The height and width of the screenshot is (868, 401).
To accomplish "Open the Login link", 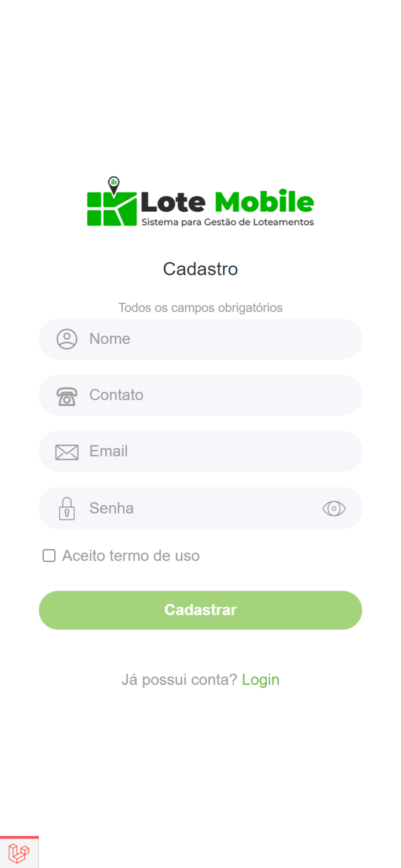I will click(x=261, y=679).
